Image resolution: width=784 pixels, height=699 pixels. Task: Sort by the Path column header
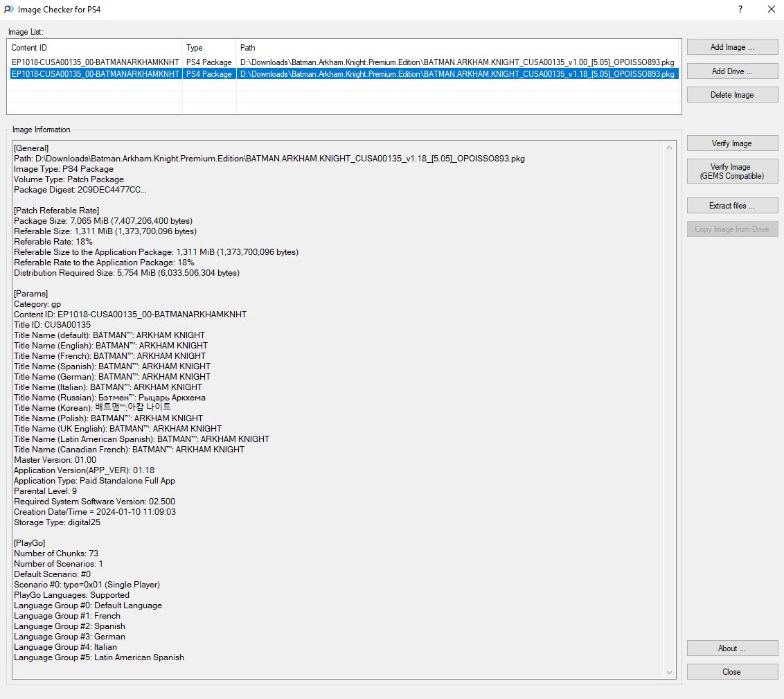click(457, 48)
